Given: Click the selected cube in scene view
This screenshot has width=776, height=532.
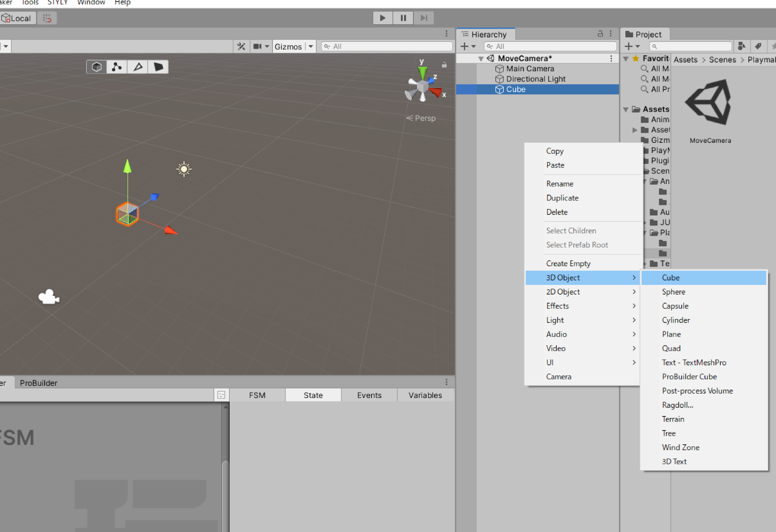Looking at the screenshot, I should pos(127,214).
